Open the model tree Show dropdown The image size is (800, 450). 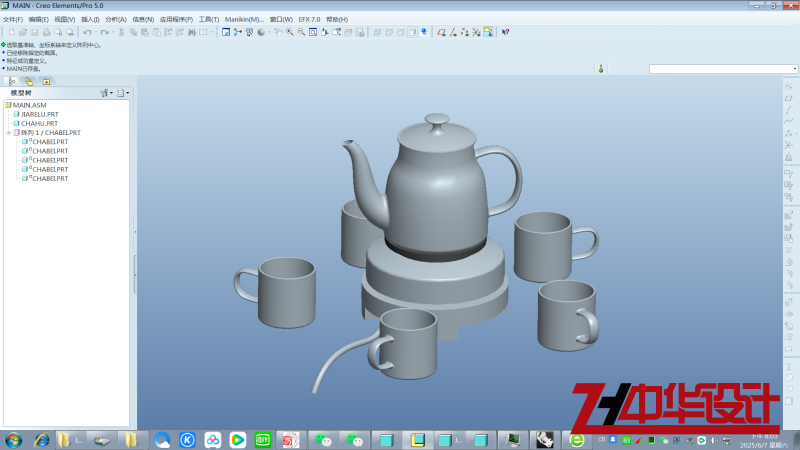coord(123,93)
